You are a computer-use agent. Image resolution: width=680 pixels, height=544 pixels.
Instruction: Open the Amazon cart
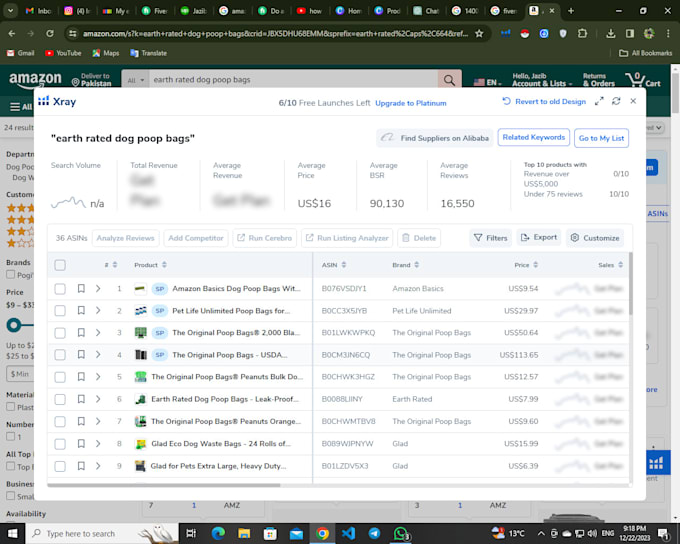pyautogui.click(x=643, y=80)
